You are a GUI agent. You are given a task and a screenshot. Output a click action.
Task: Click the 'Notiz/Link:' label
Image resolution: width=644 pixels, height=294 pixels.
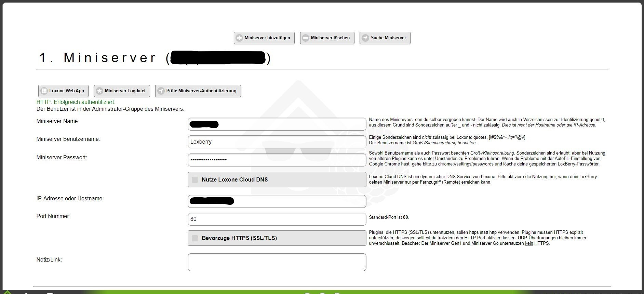[49, 260]
